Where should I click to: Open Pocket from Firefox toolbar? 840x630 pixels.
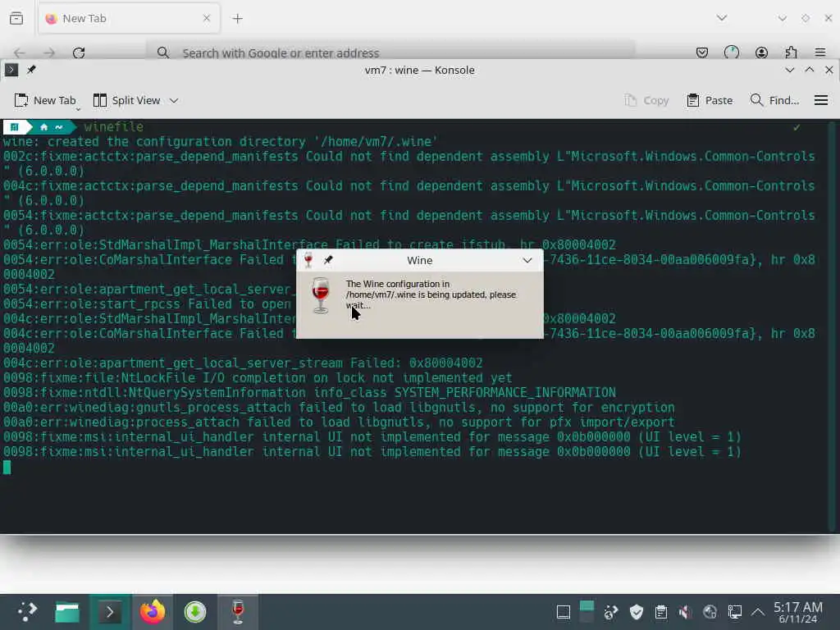pyautogui.click(x=702, y=52)
